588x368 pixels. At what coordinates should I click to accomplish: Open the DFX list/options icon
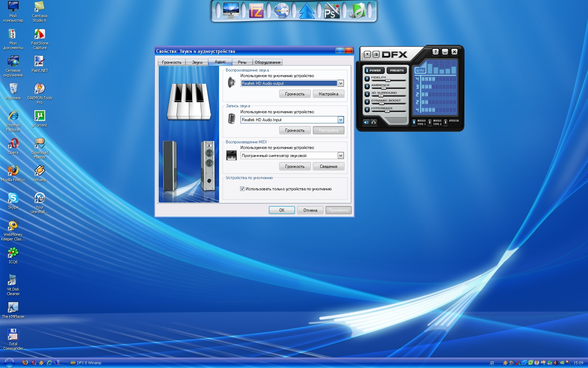(x=376, y=54)
